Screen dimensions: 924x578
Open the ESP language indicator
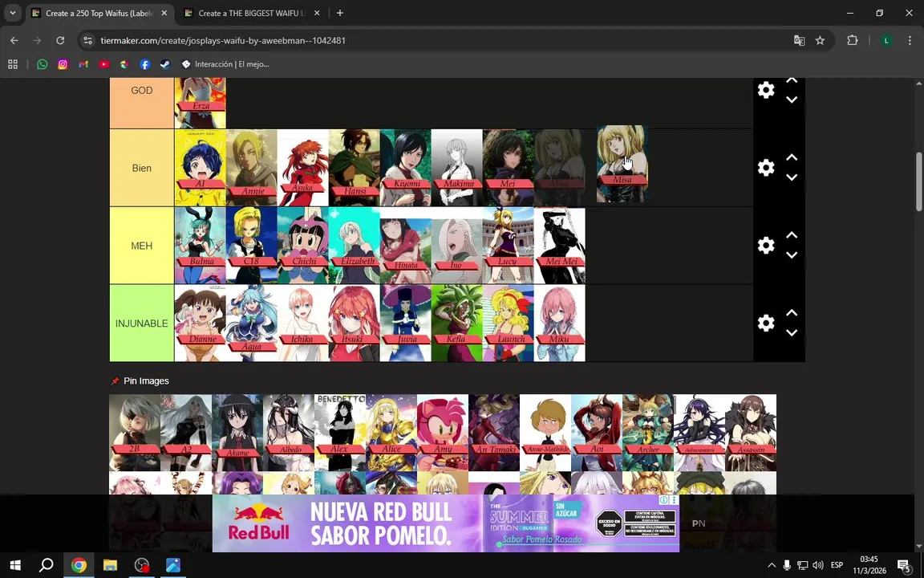pyautogui.click(x=837, y=565)
